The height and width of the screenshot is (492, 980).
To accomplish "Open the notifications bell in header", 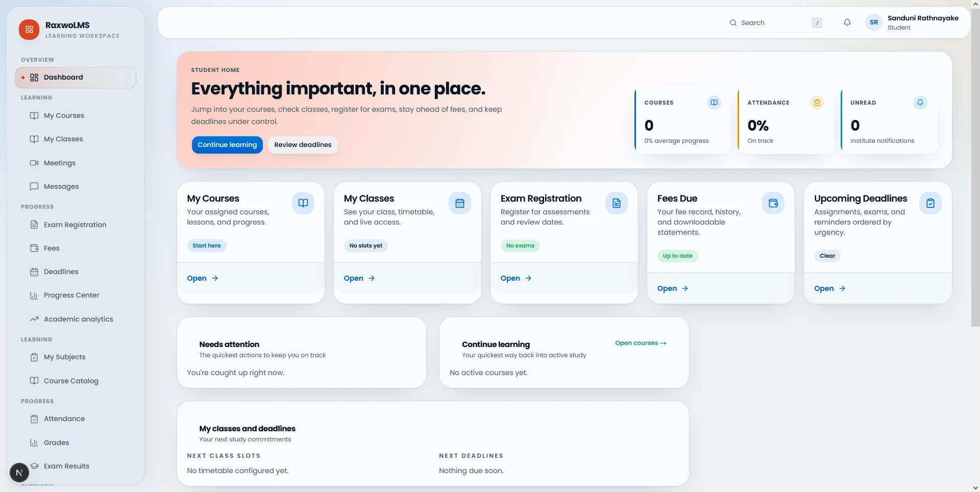I will [847, 22].
